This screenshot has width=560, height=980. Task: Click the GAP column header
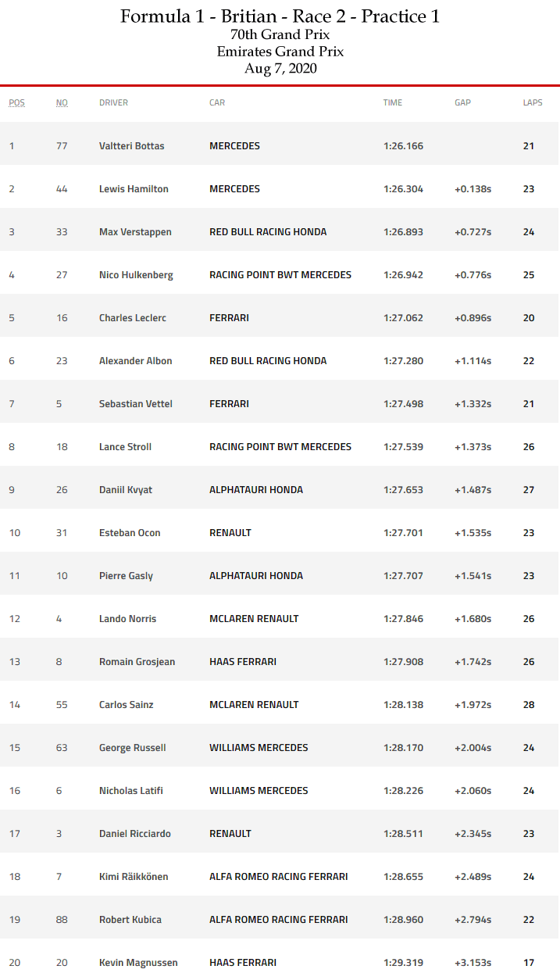pos(462,103)
